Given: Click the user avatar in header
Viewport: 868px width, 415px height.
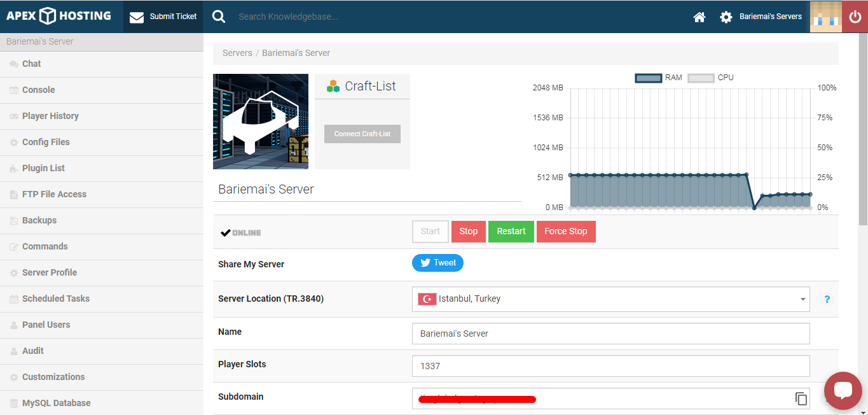Looking at the screenshot, I should [825, 17].
